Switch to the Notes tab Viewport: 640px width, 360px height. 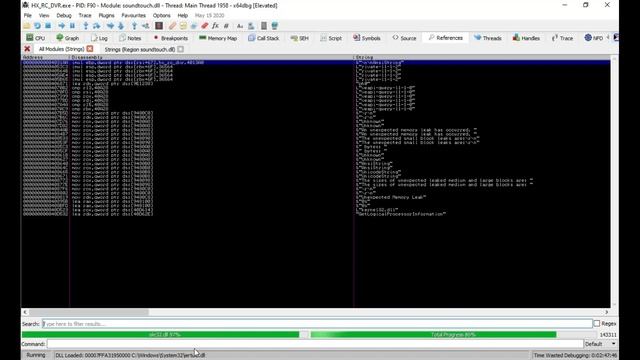point(130,38)
